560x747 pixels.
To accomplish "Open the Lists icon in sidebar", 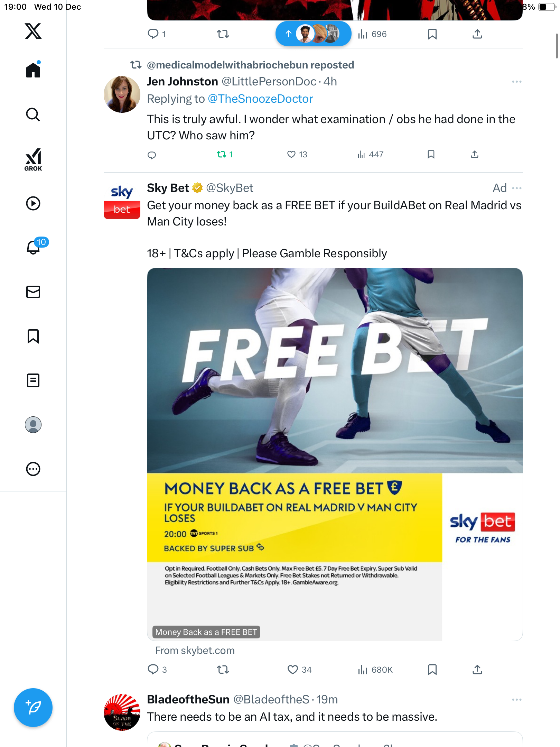I will [x=33, y=380].
